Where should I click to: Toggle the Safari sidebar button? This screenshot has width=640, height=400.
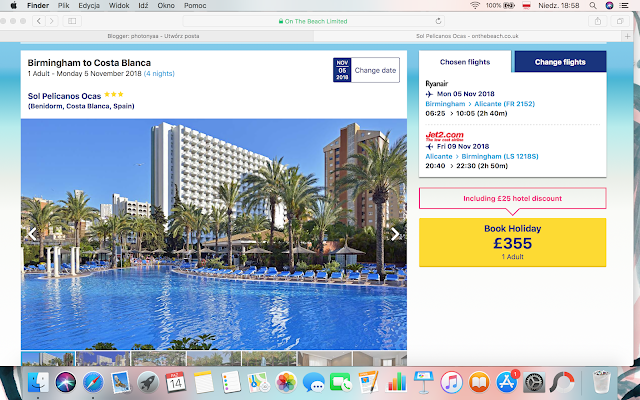point(72,21)
